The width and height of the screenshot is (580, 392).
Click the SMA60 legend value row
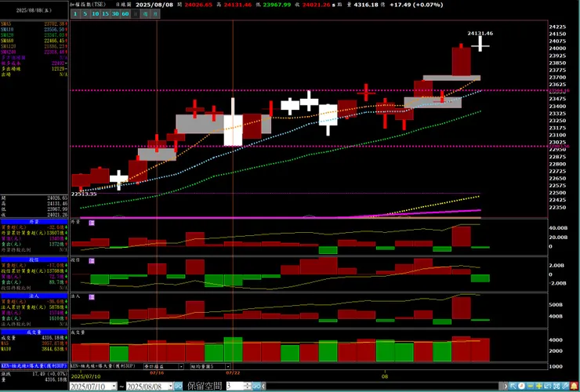(x=34, y=40)
